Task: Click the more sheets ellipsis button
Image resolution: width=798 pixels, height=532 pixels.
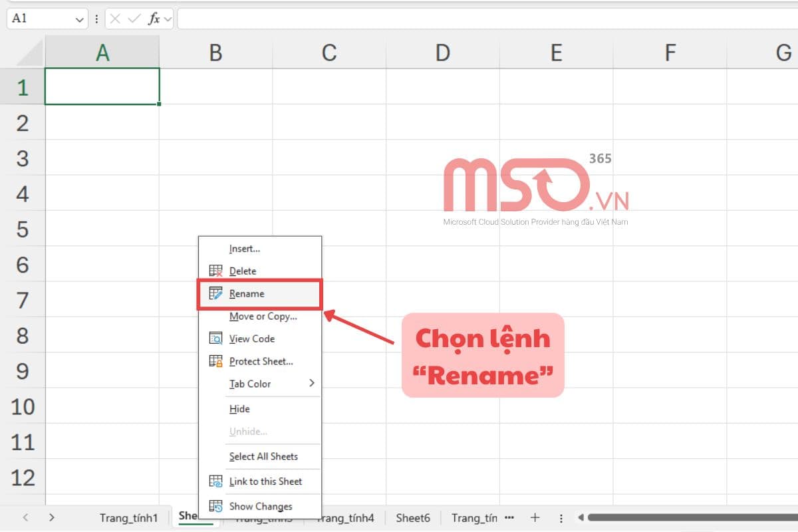Action: 509,517
